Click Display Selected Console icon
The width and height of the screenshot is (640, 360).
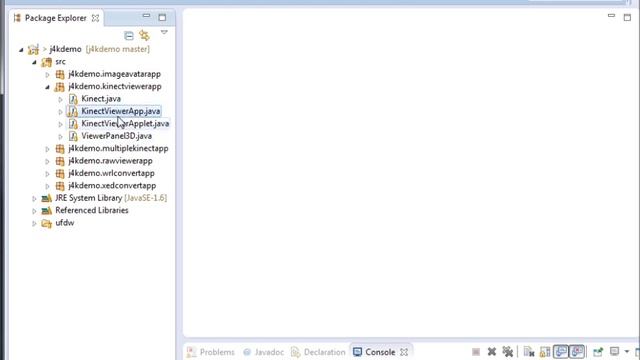click(x=614, y=351)
